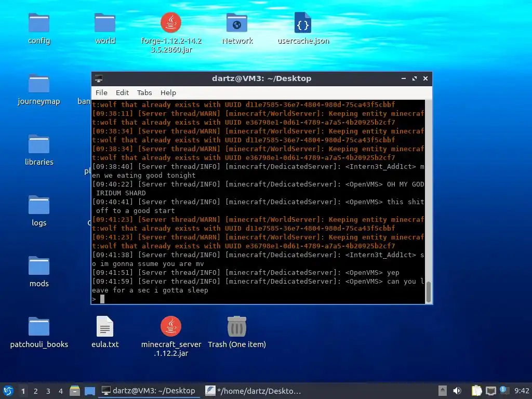Open the libraries folder
This screenshot has height=399, width=532.
[38, 144]
